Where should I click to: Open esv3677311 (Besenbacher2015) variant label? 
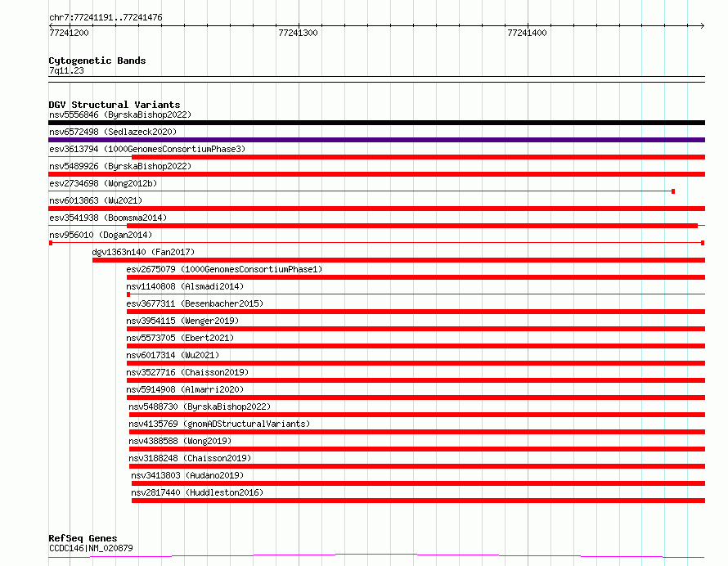pos(195,303)
